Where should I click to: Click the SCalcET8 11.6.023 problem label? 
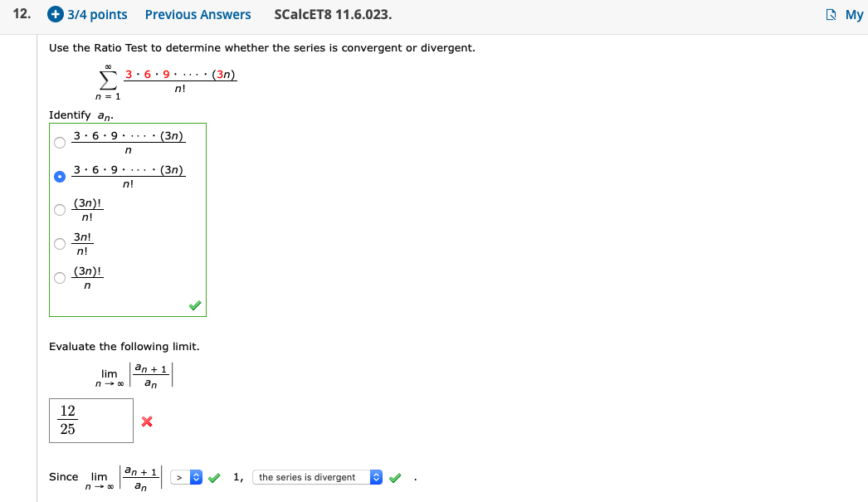coord(332,14)
